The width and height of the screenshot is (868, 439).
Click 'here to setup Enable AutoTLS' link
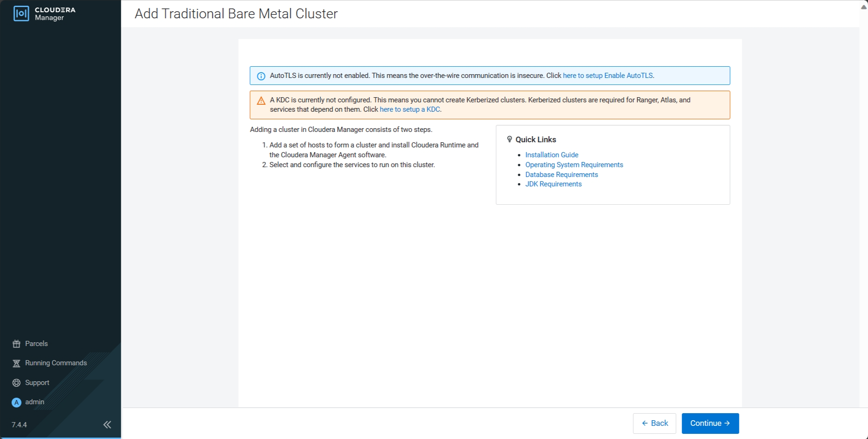(608, 76)
